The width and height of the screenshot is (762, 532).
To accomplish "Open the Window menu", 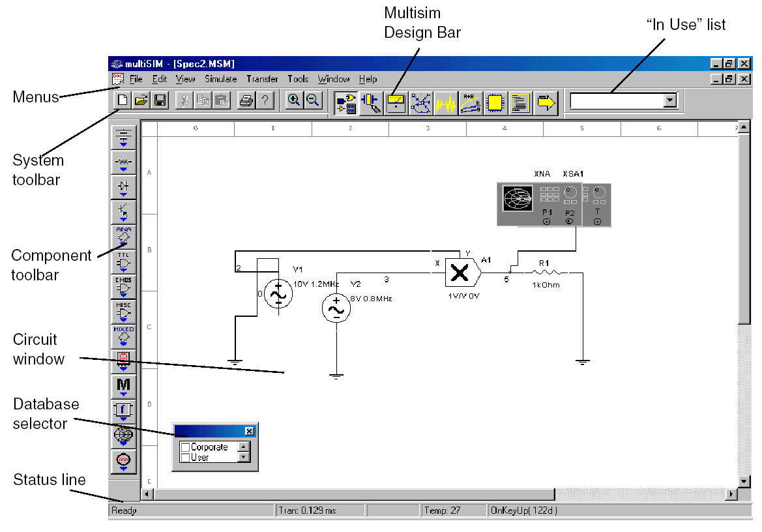I will coord(333,79).
